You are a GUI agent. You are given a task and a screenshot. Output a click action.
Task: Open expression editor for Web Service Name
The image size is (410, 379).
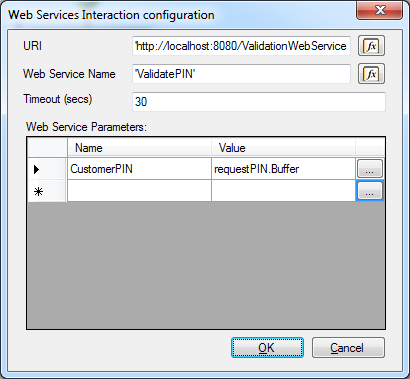[371, 74]
